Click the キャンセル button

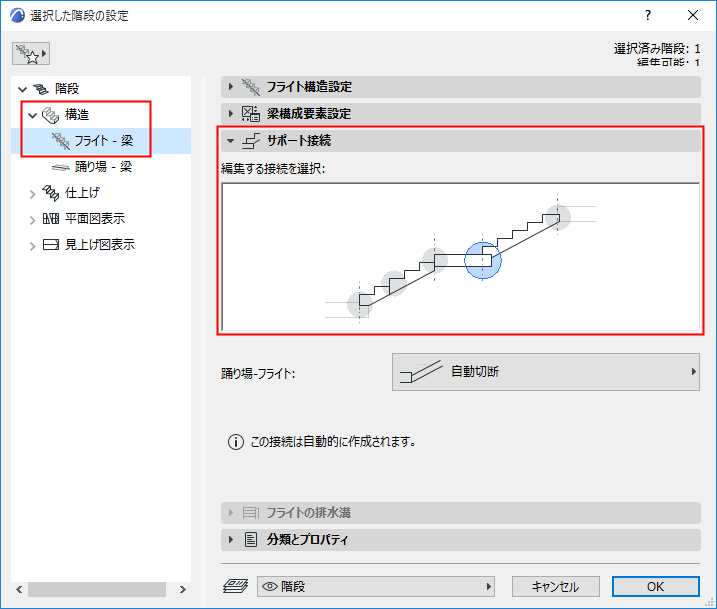point(556,587)
